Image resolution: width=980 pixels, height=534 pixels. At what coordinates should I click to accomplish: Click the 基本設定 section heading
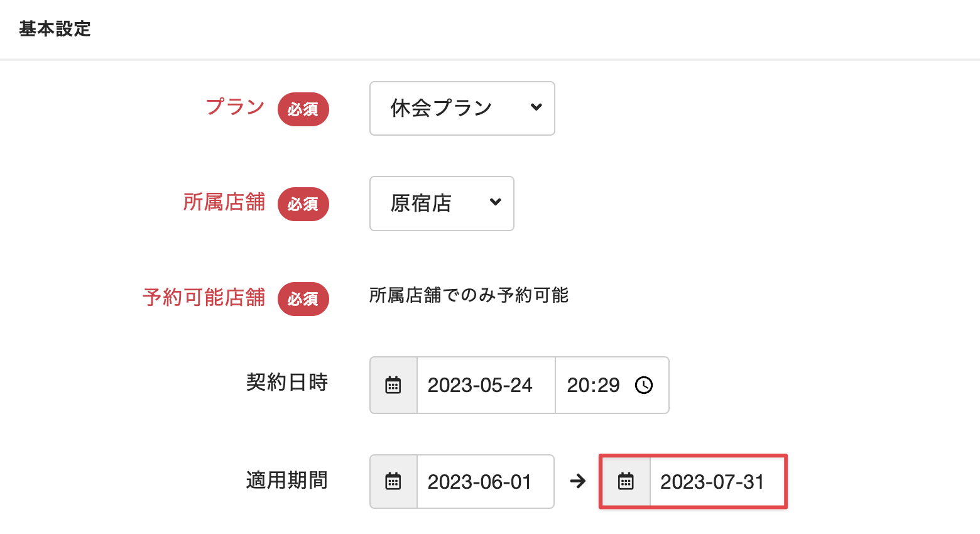(55, 29)
